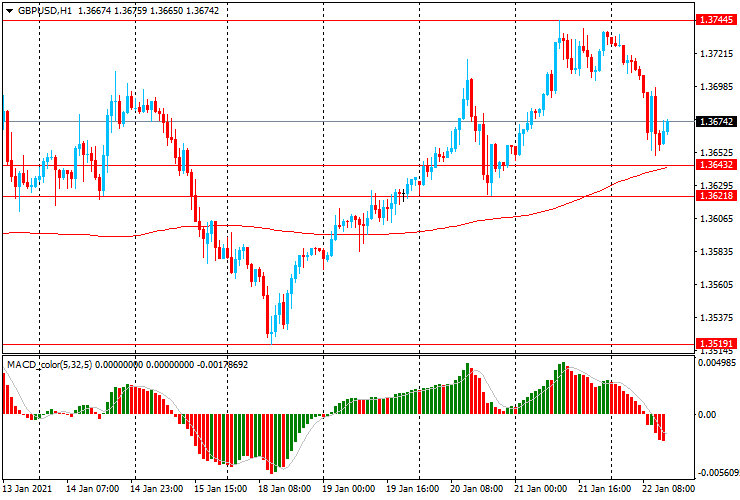740x500 pixels.
Task: Click the 19 Jan 00:00 time label
Action: coord(348,489)
